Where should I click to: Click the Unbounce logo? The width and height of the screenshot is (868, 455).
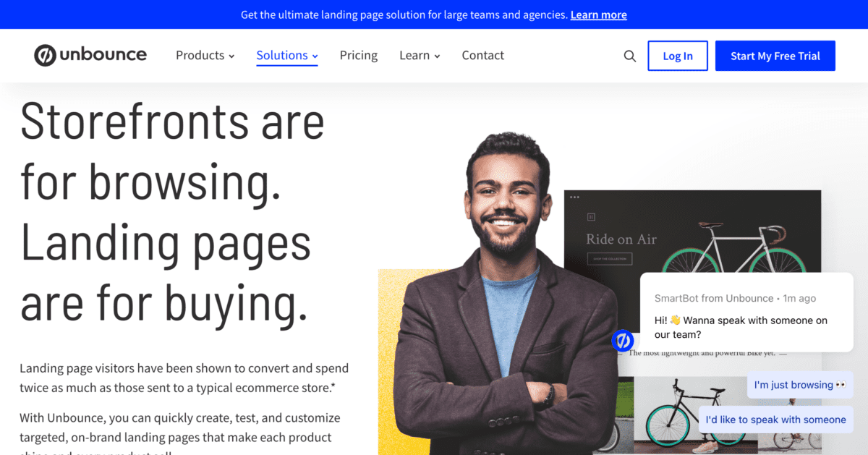pos(90,55)
